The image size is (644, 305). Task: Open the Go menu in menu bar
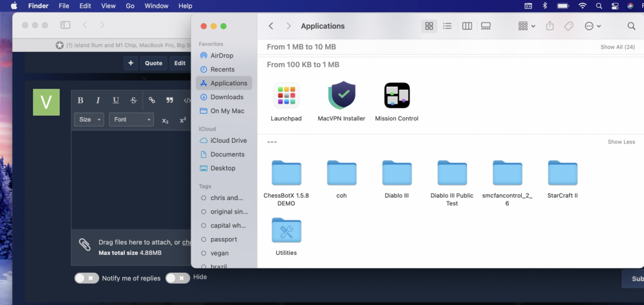point(130,6)
